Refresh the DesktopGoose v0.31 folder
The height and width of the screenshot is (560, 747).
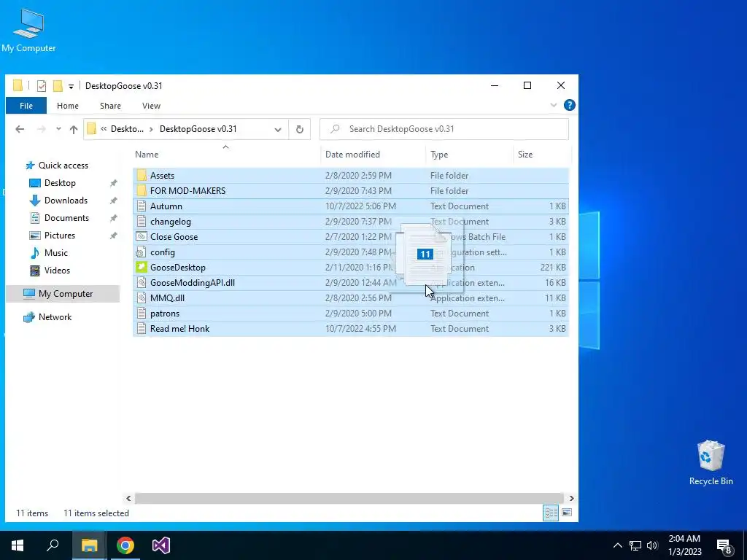pos(300,129)
